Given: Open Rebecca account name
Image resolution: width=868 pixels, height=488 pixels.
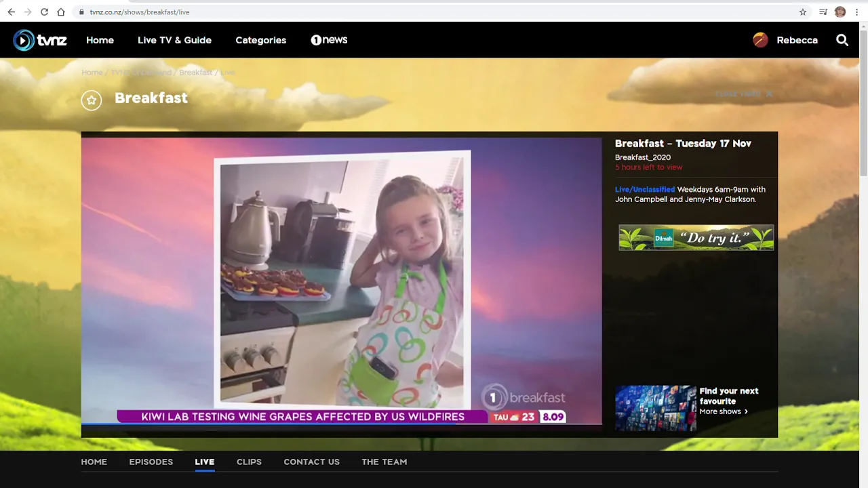Looking at the screenshot, I should [797, 40].
